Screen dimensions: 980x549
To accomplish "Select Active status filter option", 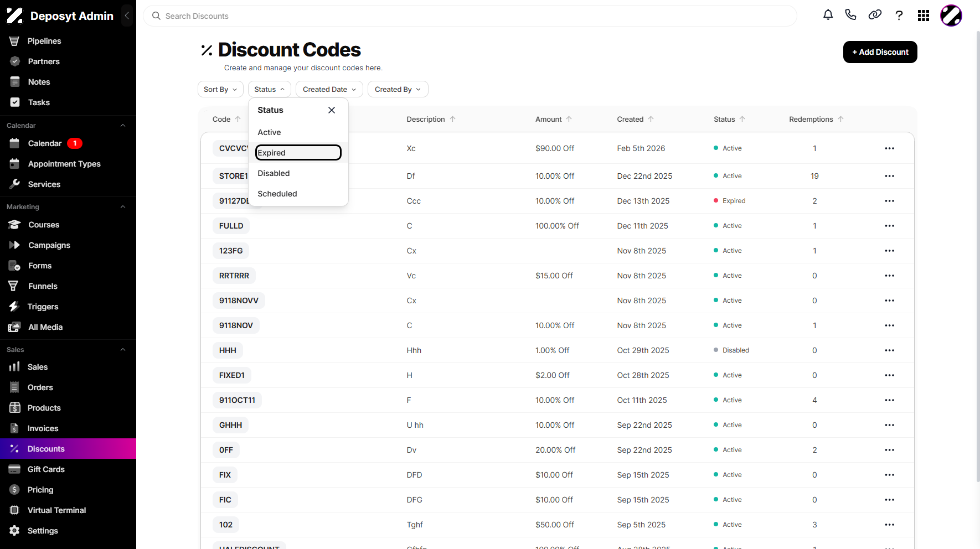I will tap(298, 132).
